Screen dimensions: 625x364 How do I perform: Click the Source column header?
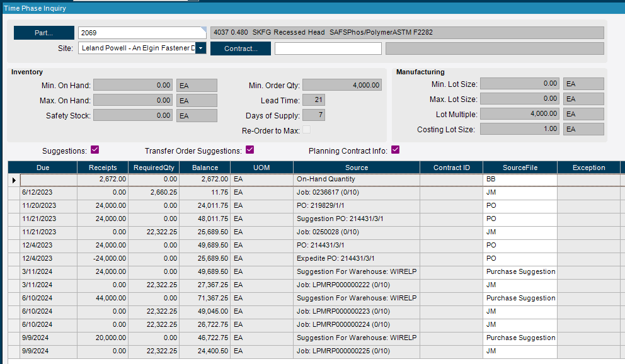click(357, 168)
